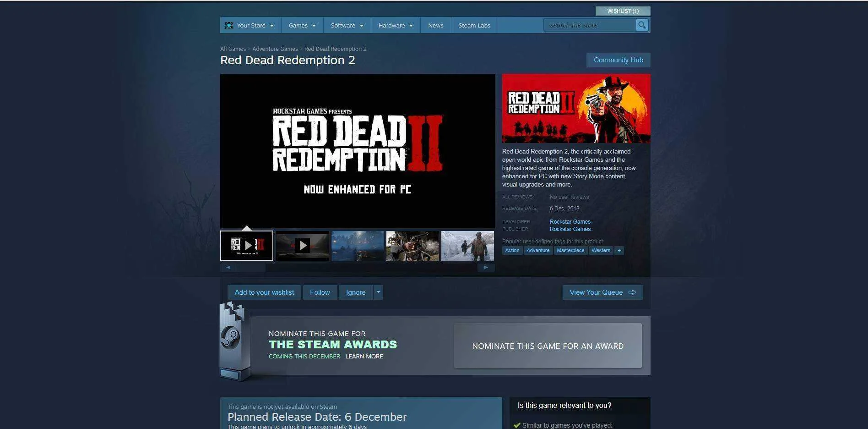Nominate this game for an award
868x429 pixels.
tap(548, 346)
